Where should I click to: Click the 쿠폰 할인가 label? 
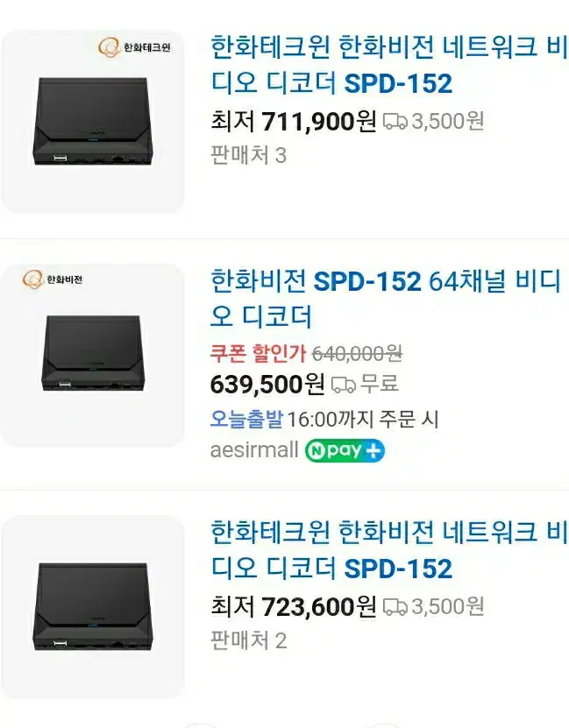[258, 354]
